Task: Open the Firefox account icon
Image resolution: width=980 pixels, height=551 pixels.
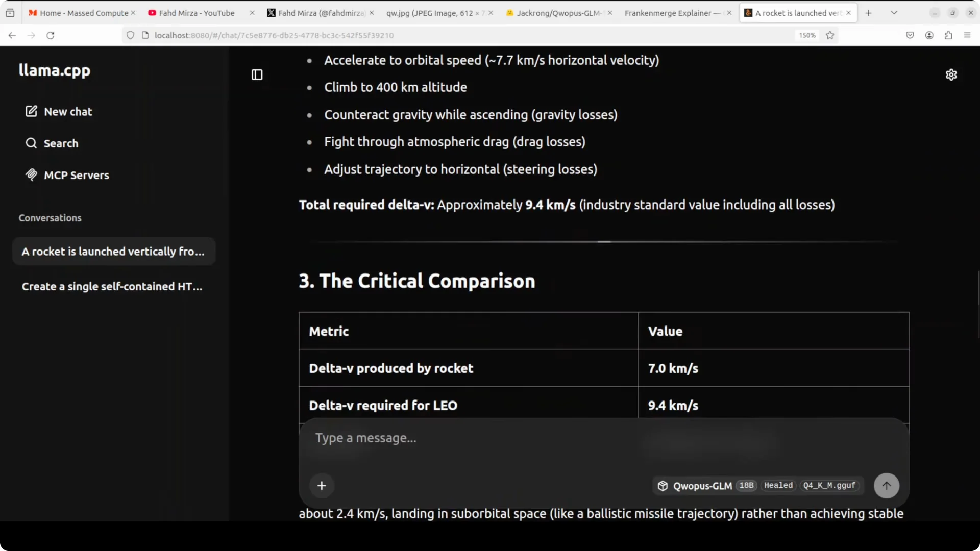Action: pos(929,35)
